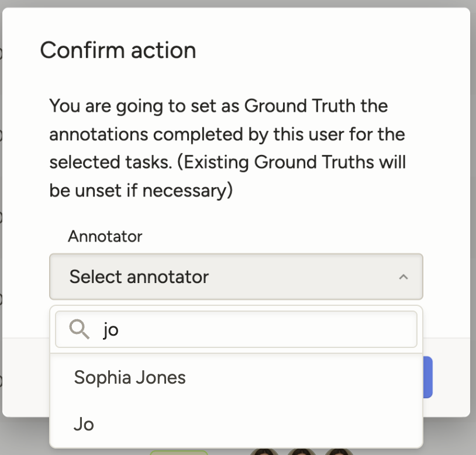
Task: Click the search icon inside the annotator filter
Action: click(79, 329)
